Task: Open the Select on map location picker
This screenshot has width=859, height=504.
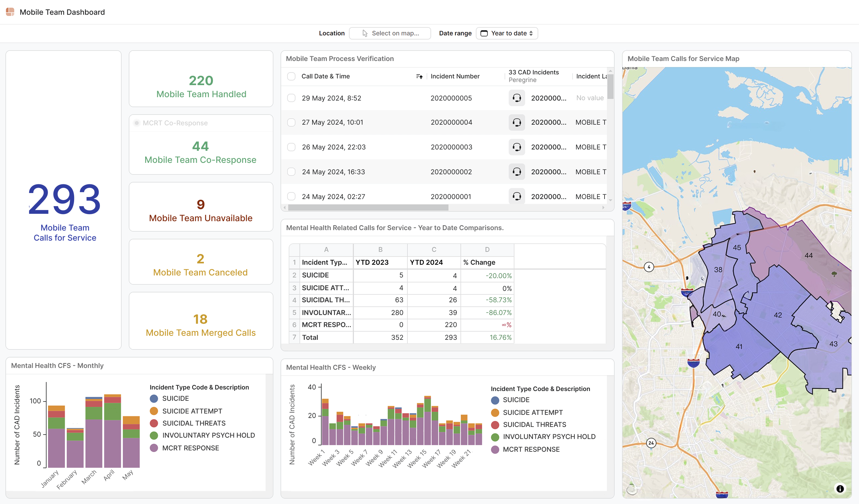Action: pyautogui.click(x=390, y=34)
